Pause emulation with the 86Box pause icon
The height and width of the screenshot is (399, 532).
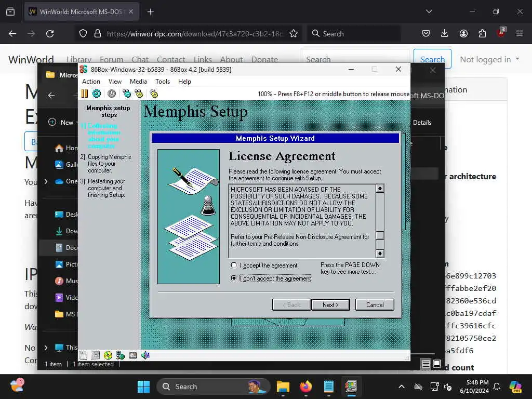(85, 94)
